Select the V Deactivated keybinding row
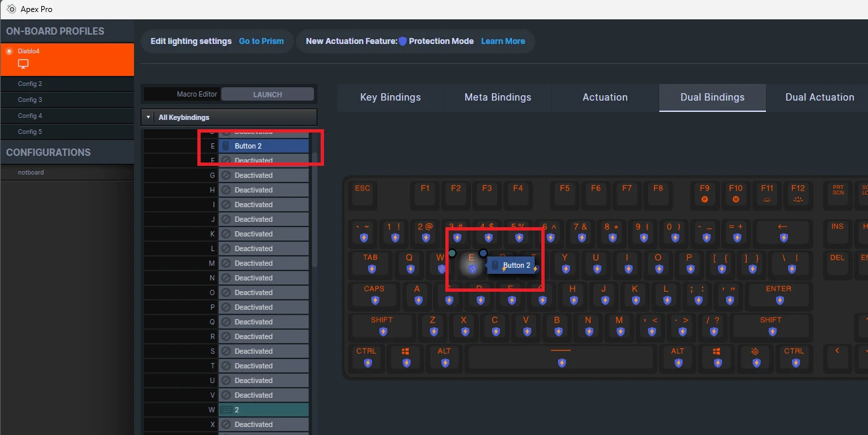 tap(227, 395)
